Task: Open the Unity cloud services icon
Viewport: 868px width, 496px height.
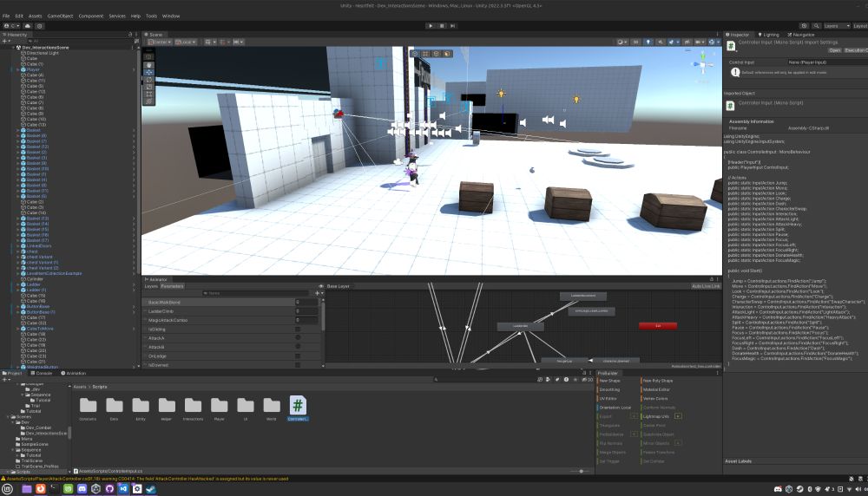Action: click(28, 26)
